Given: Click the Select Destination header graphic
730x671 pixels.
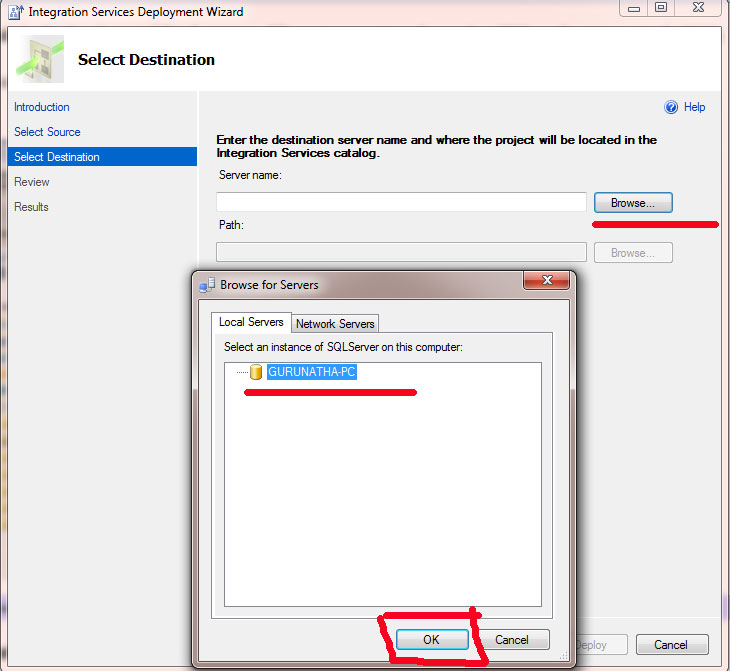Looking at the screenshot, I should (x=40, y=59).
